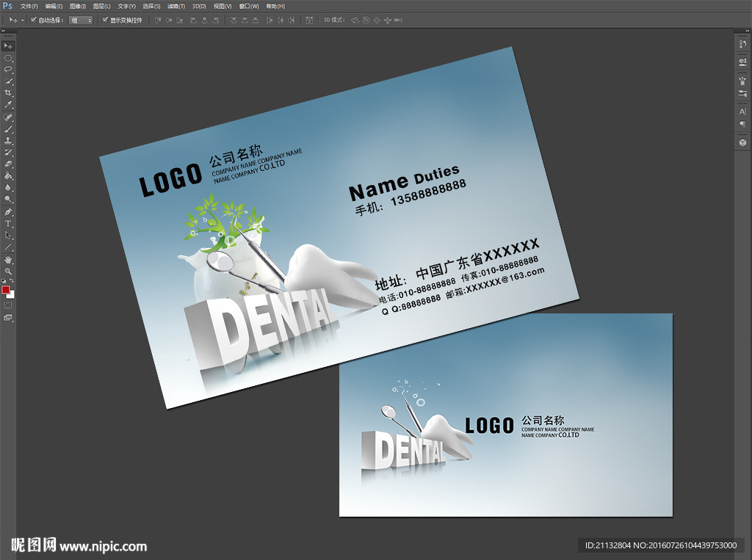Open the 3D panel icon

tap(743, 142)
